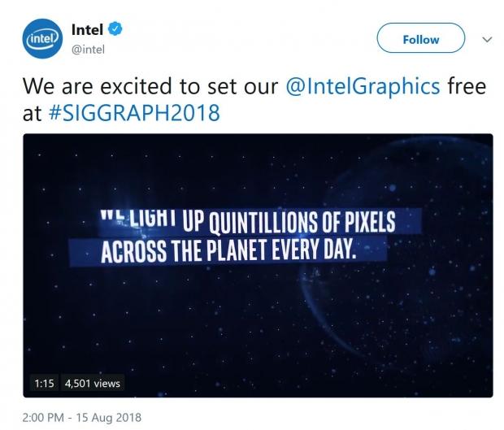The height and width of the screenshot is (430, 504).
Task: Click the Intel profile avatar logo
Action: tap(42, 38)
